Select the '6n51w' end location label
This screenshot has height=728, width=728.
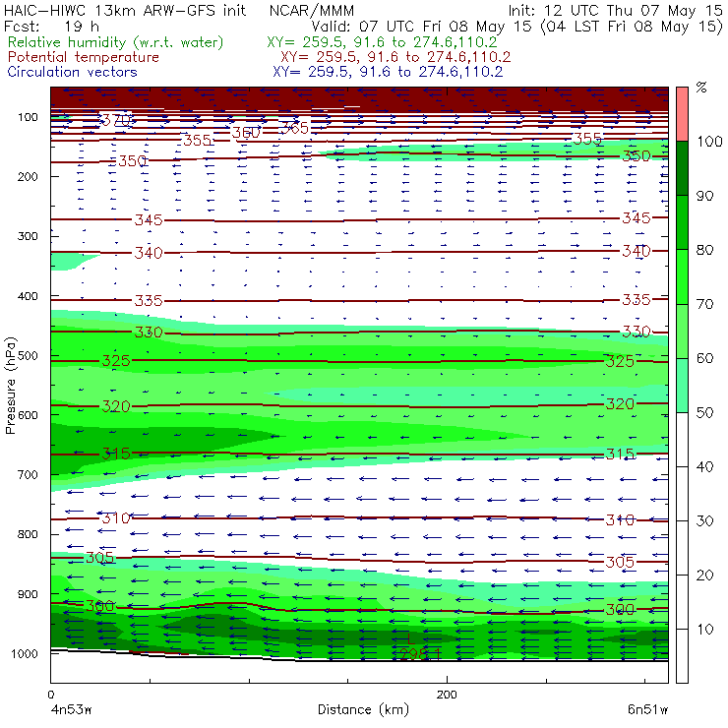click(647, 710)
